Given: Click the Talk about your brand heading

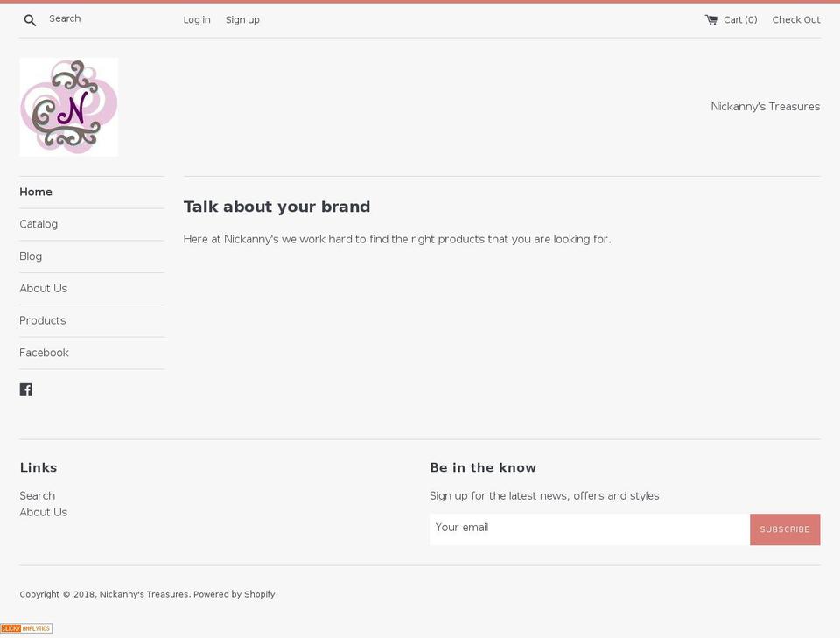Looking at the screenshot, I should click(276, 207).
